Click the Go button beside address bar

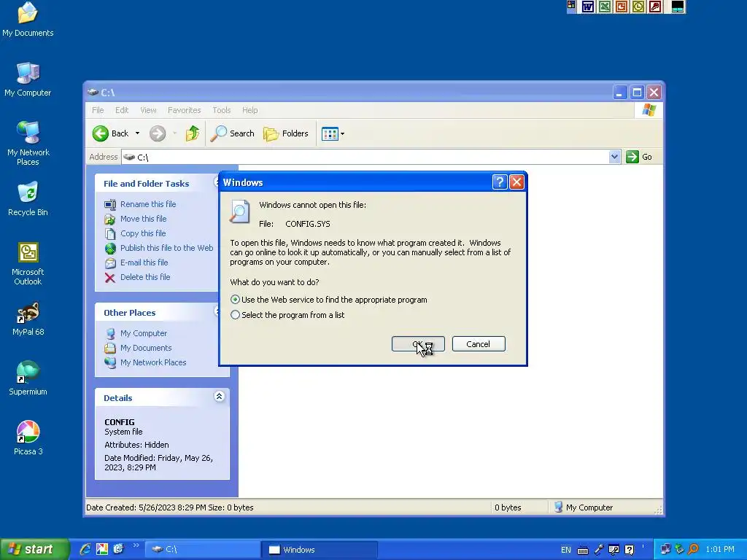pyautogui.click(x=639, y=157)
